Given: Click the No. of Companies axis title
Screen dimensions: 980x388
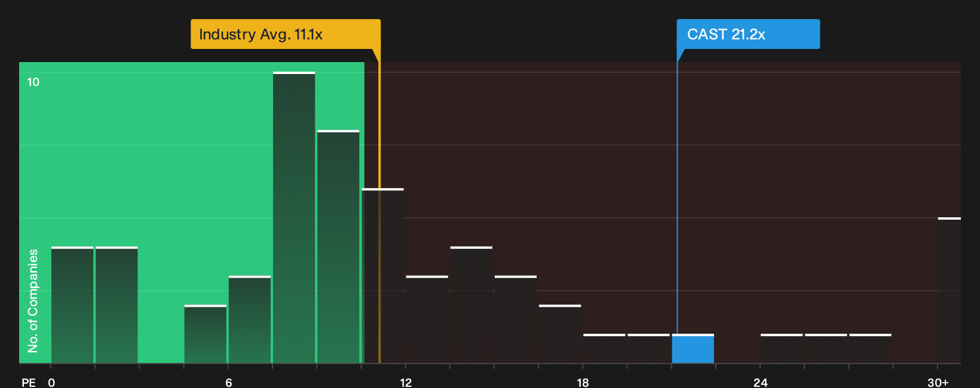Looking at the screenshot, I should click(x=33, y=301).
